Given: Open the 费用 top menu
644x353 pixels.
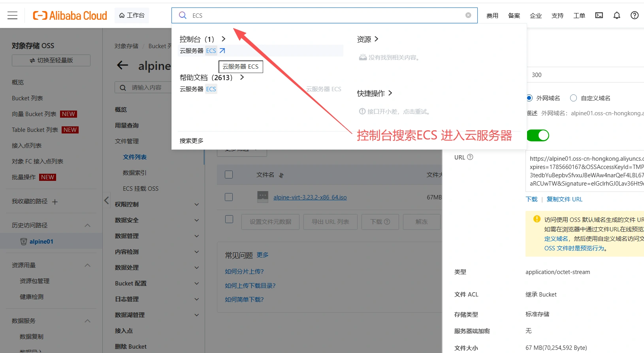Looking at the screenshot, I should [492, 16].
